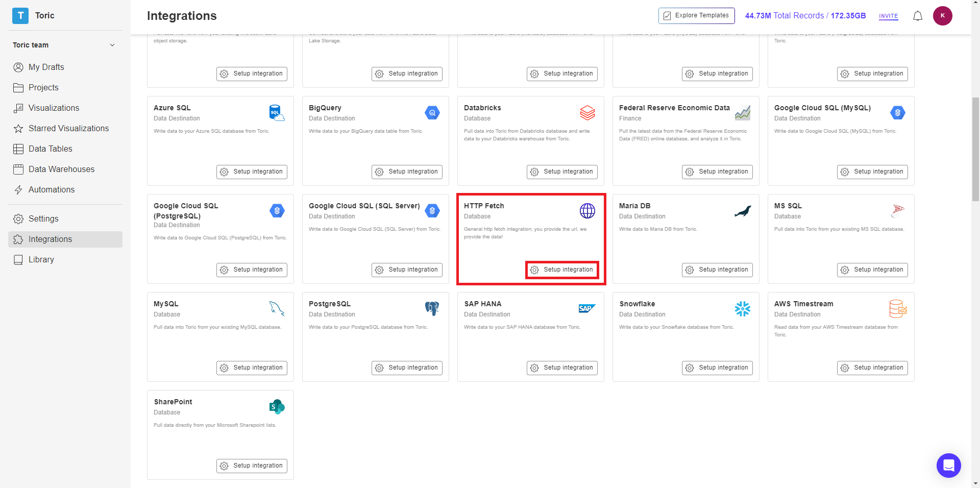Click HTTP Fetch globe icon
This screenshot has height=488, width=980.
pyautogui.click(x=587, y=211)
